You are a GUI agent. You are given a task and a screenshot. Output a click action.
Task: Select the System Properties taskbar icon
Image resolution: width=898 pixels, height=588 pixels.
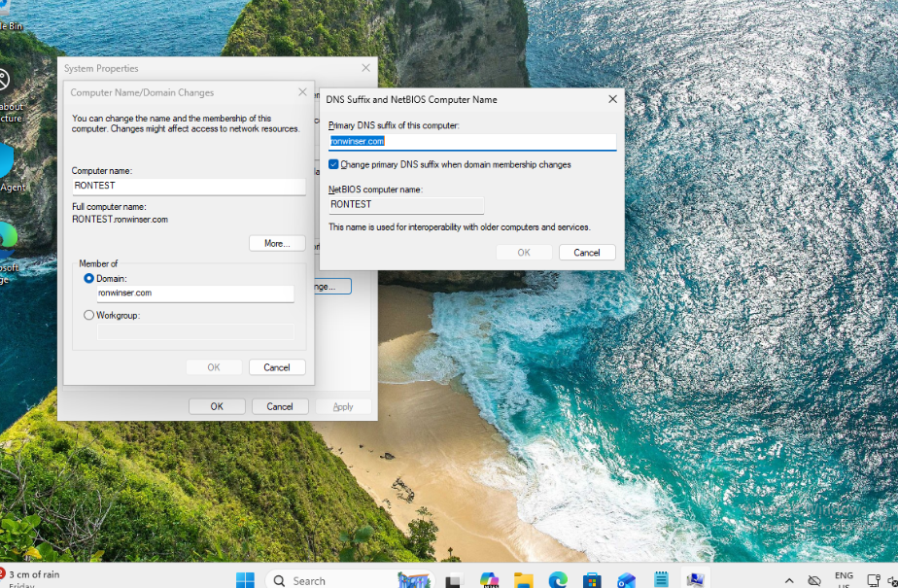695,580
